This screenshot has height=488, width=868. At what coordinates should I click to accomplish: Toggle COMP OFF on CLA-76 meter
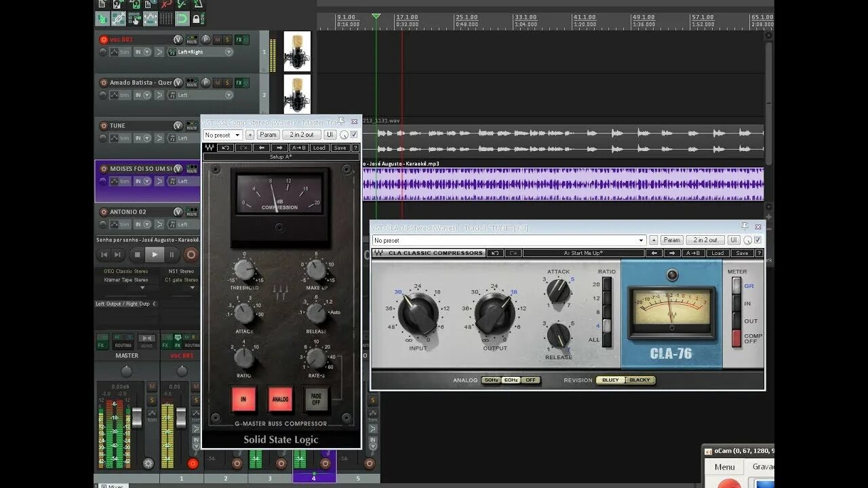tap(736, 338)
